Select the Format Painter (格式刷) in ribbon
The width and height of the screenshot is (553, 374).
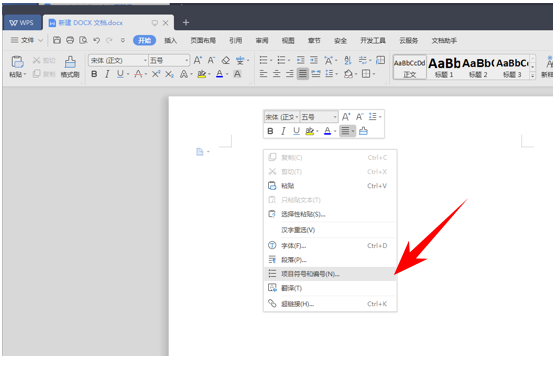(x=70, y=66)
